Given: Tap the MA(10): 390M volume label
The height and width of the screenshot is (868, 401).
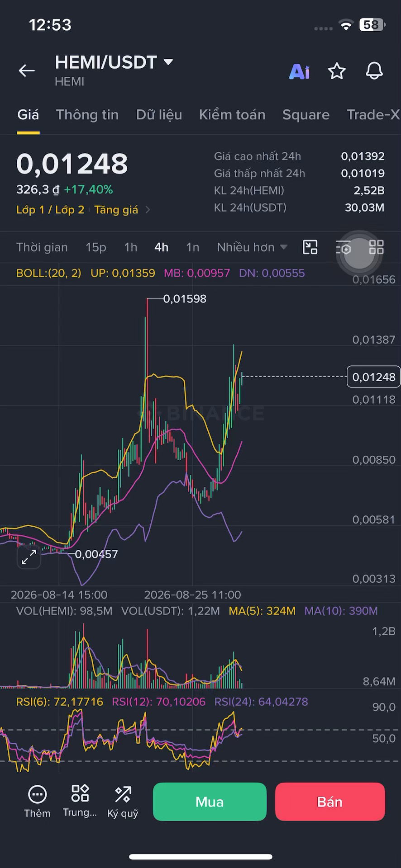Looking at the screenshot, I should [x=341, y=611].
